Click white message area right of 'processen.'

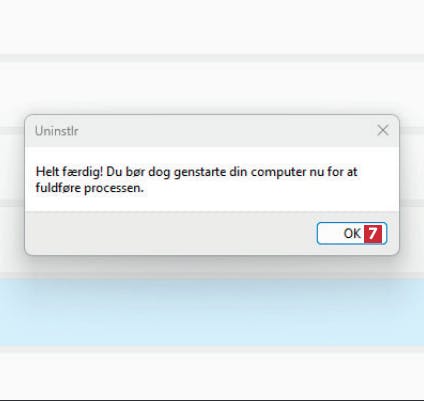pyautogui.click(x=267, y=189)
